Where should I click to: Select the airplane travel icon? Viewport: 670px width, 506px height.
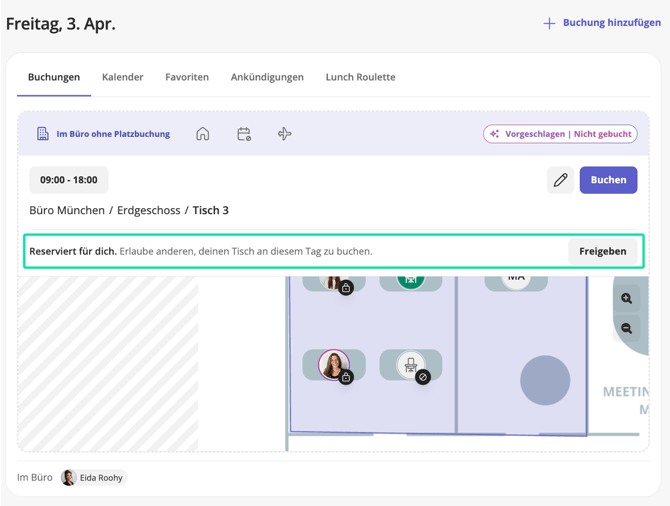tap(285, 134)
